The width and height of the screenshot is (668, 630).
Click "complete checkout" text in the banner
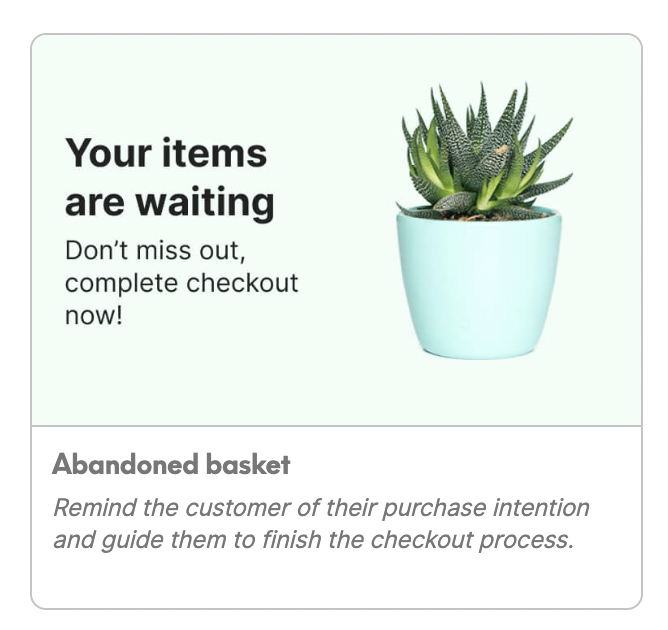181,282
